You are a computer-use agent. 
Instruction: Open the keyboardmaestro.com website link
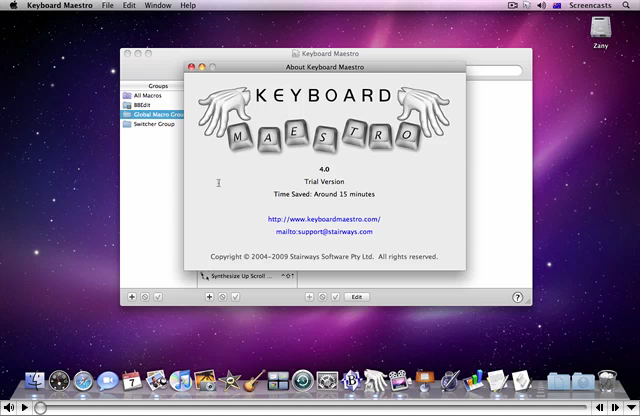[x=324, y=219]
